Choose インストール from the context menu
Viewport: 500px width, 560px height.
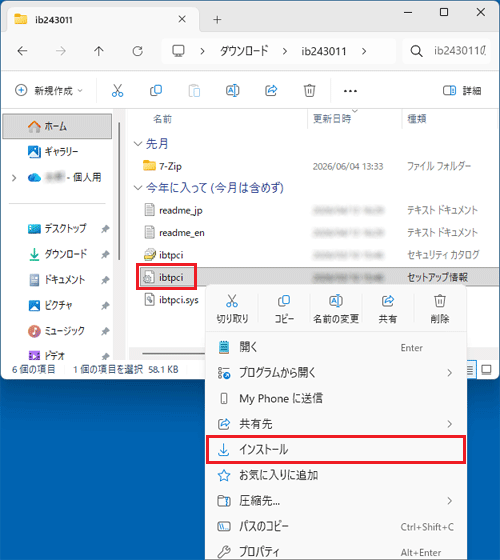pyautogui.click(x=336, y=450)
